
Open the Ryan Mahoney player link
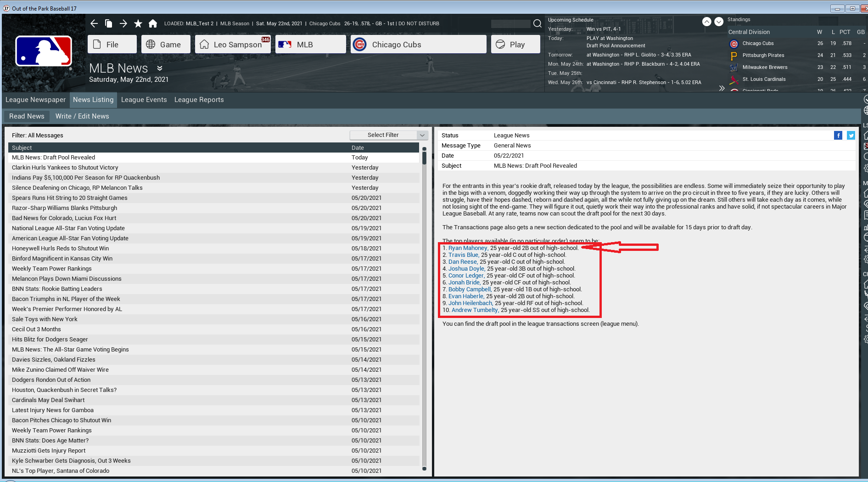[467, 248]
